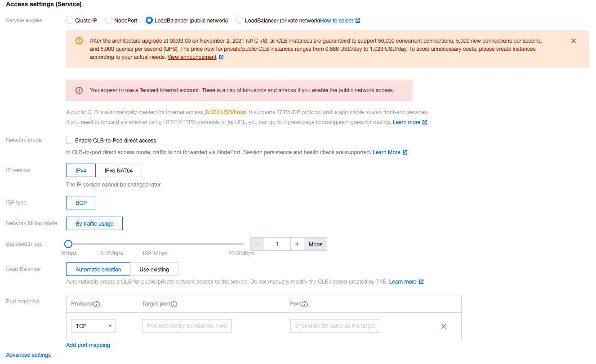Select the NodePort service access option
This screenshot has width=596, height=364.
[x=108, y=20]
